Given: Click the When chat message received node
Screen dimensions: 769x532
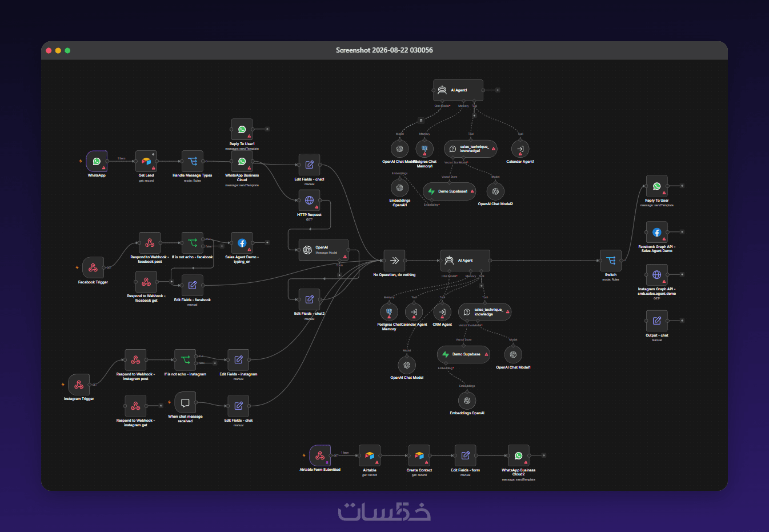Looking at the screenshot, I should pos(185,402).
